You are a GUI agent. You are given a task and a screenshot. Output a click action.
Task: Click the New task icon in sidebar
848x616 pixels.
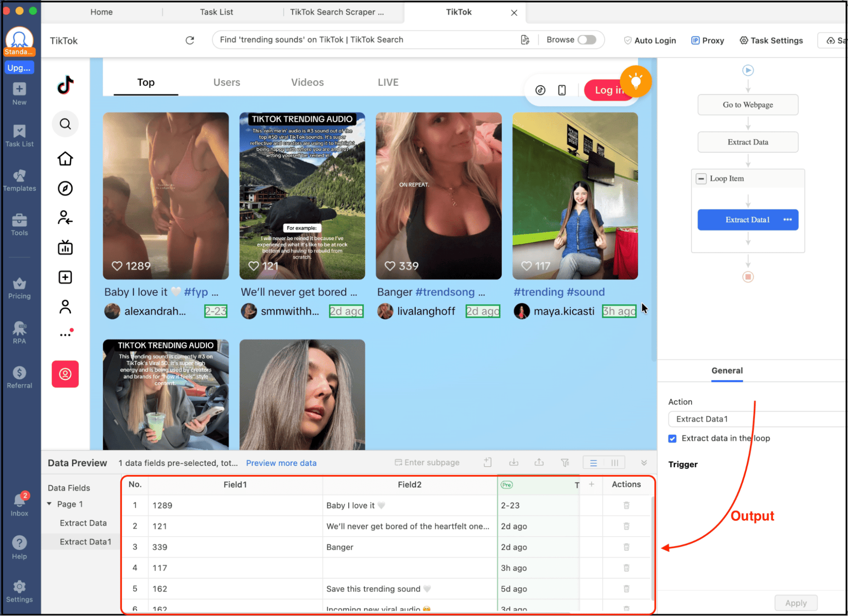coord(20,94)
